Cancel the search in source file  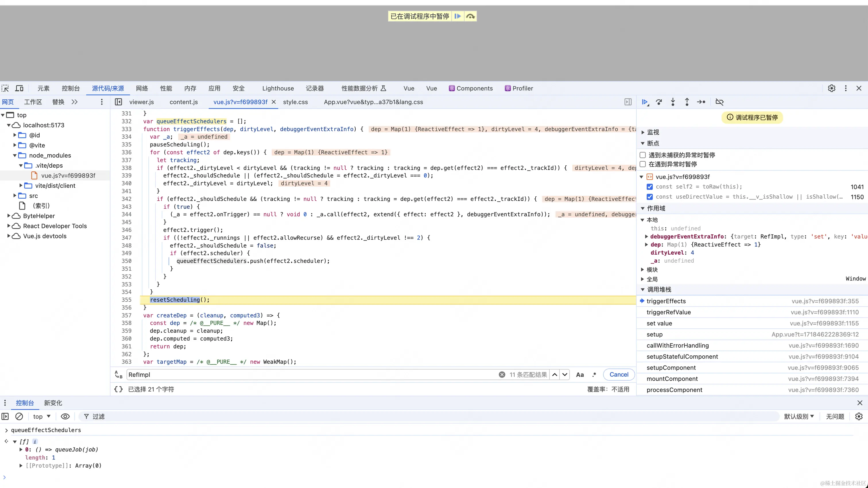tap(619, 374)
